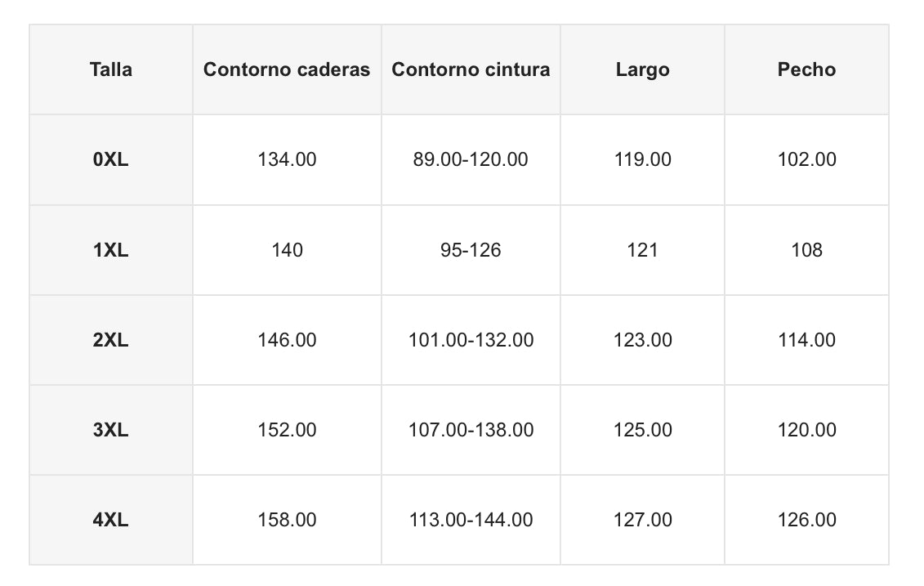Click the 123.00 length value
The width and height of the screenshot is (924, 586).
click(642, 340)
